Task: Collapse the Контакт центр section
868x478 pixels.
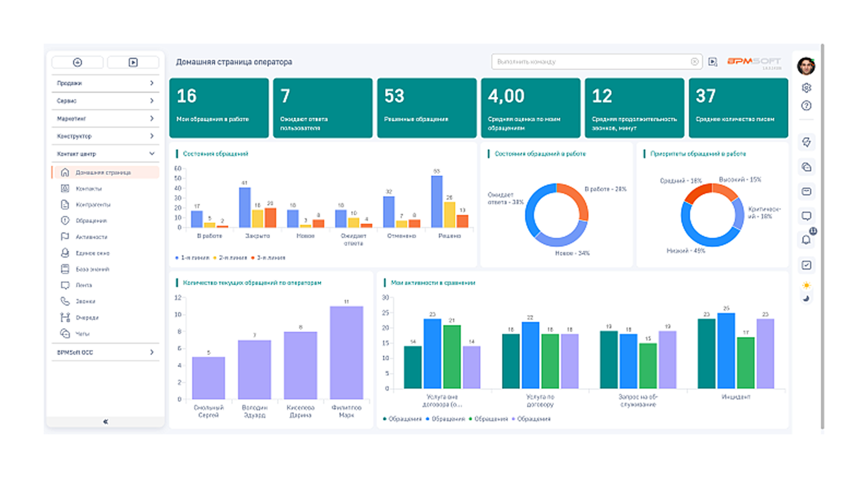Action: click(105, 154)
